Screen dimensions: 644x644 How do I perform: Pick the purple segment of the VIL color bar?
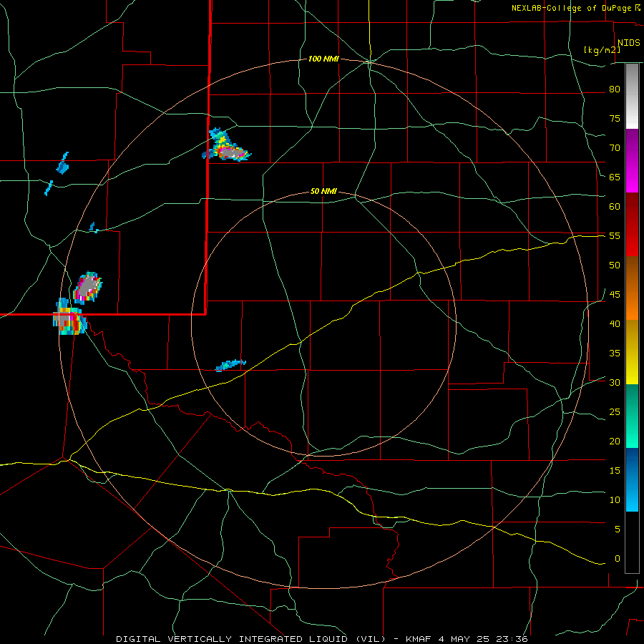pyautogui.click(x=632, y=160)
